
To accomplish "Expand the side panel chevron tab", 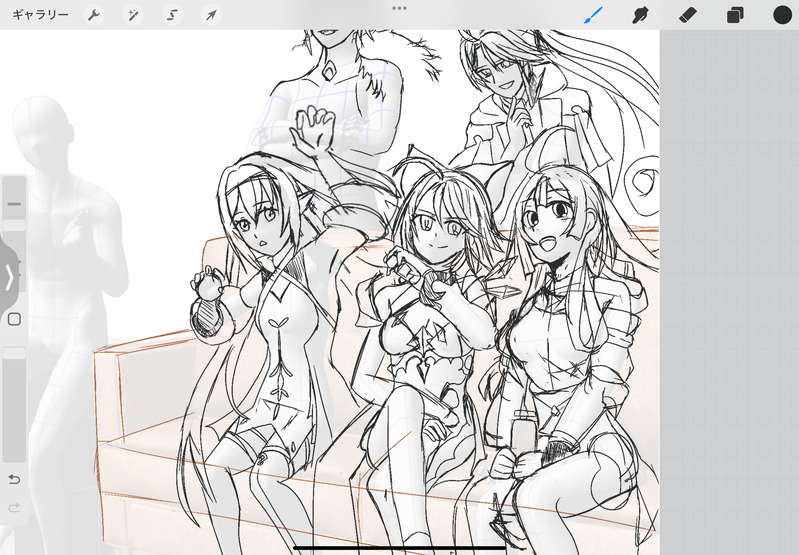I will point(9,277).
